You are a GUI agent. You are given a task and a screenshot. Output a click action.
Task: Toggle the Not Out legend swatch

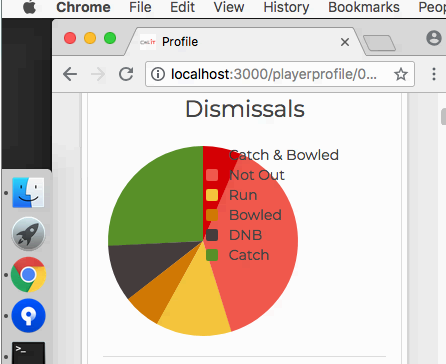coord(212,175)
